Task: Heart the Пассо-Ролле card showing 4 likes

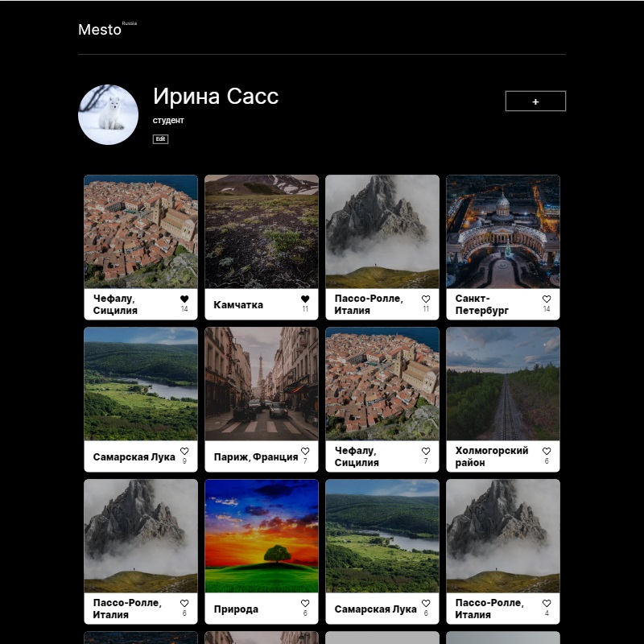Action: click(x=547, y=604)
